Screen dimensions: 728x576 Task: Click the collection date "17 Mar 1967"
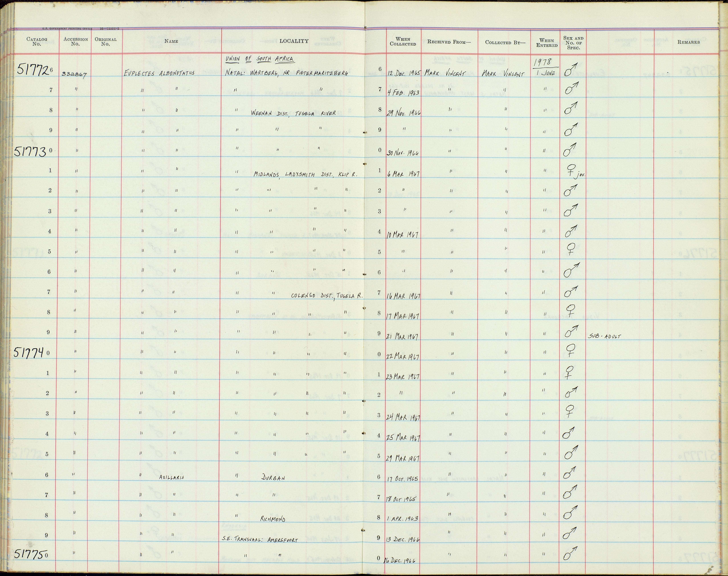tap(403, 316)
